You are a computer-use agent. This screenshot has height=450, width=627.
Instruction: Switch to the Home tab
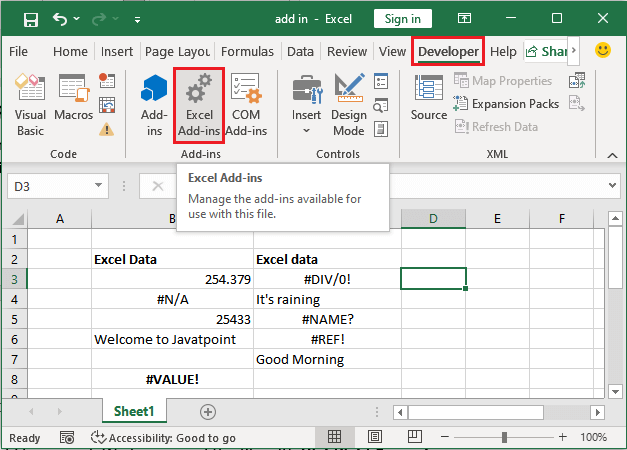pos(70,52)
